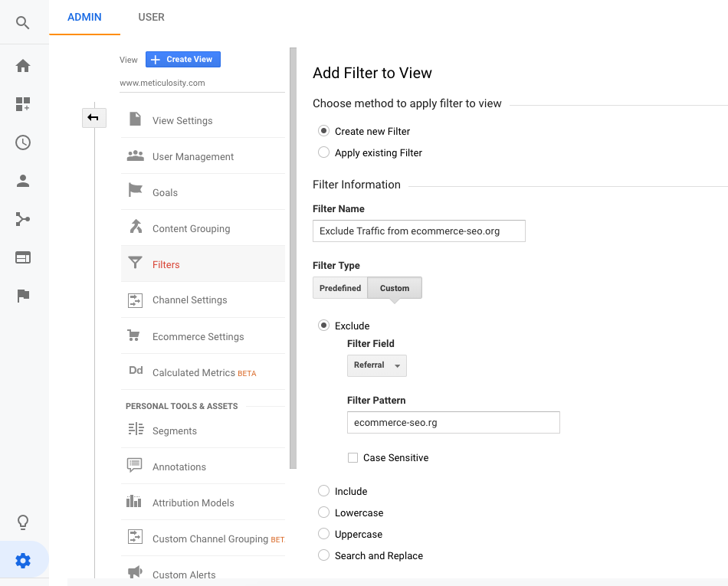Open the Referral filter field dropdown

(x=376, y=365)
